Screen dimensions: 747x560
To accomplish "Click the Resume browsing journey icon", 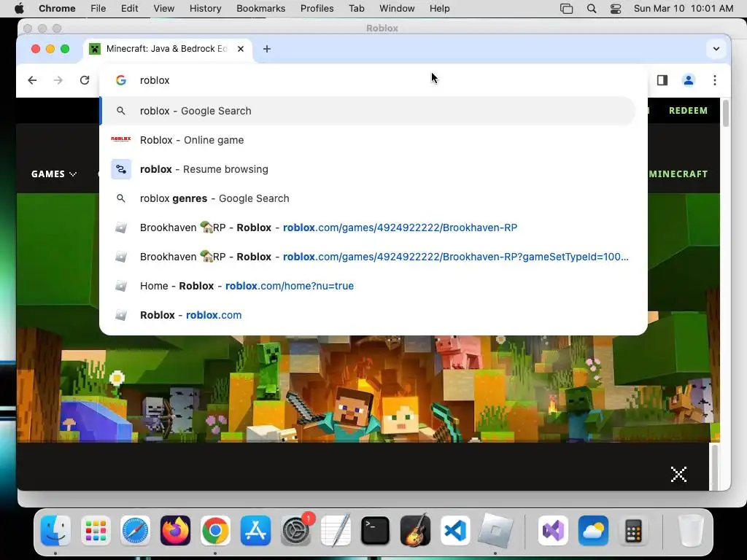I will pos(121,169).
